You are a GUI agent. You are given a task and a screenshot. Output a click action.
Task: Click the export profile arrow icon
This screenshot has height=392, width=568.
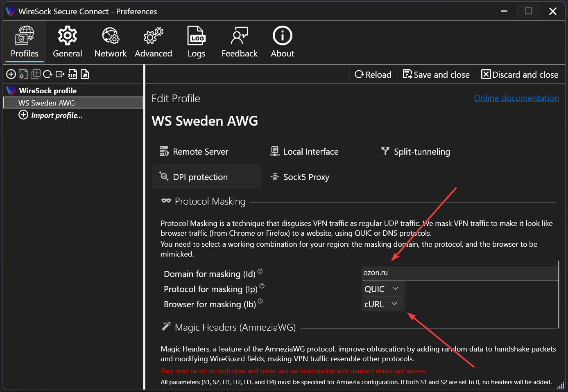(x=60, y=74)
